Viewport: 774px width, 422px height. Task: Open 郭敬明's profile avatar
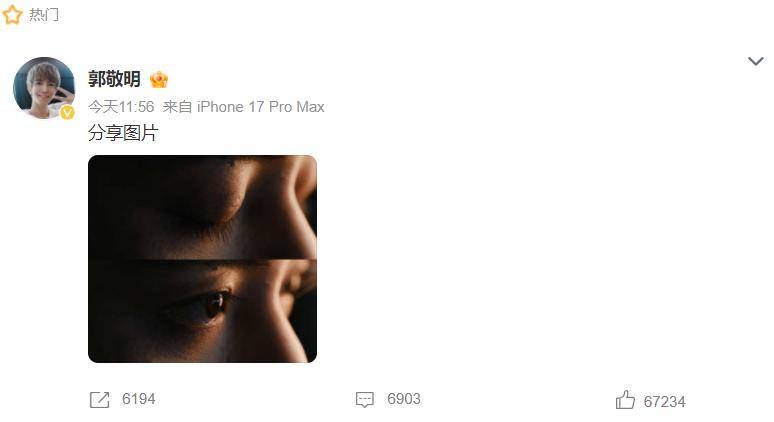tap(44, 88)
